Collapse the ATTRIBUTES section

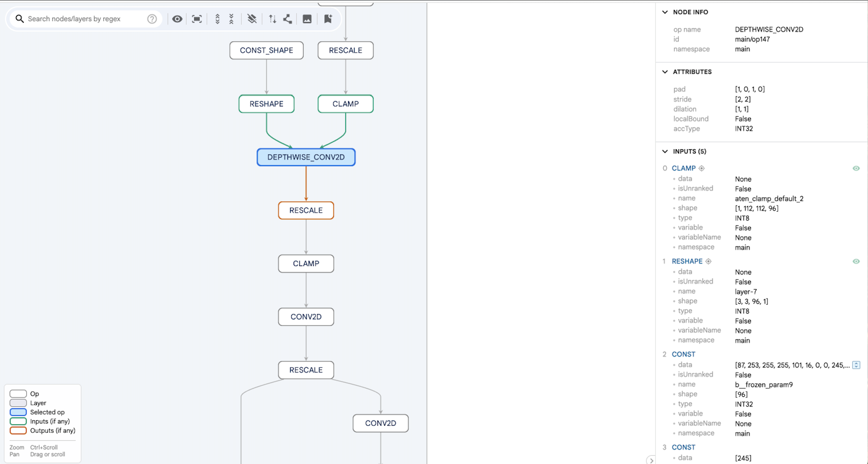[x=665, y=72]
